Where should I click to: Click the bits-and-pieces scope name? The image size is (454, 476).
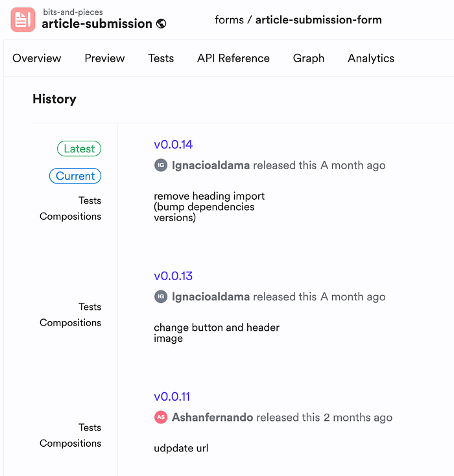(72, 12)
